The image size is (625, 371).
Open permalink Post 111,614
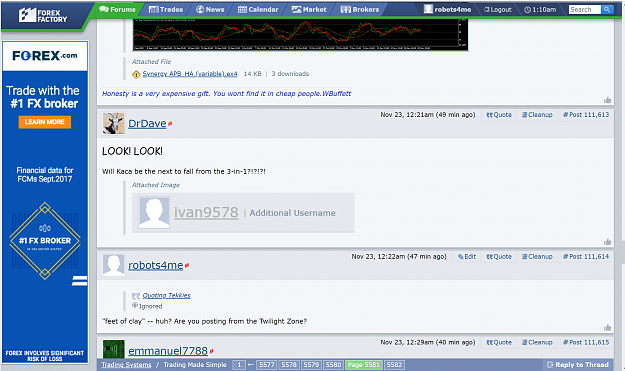[x=586, y=257]
